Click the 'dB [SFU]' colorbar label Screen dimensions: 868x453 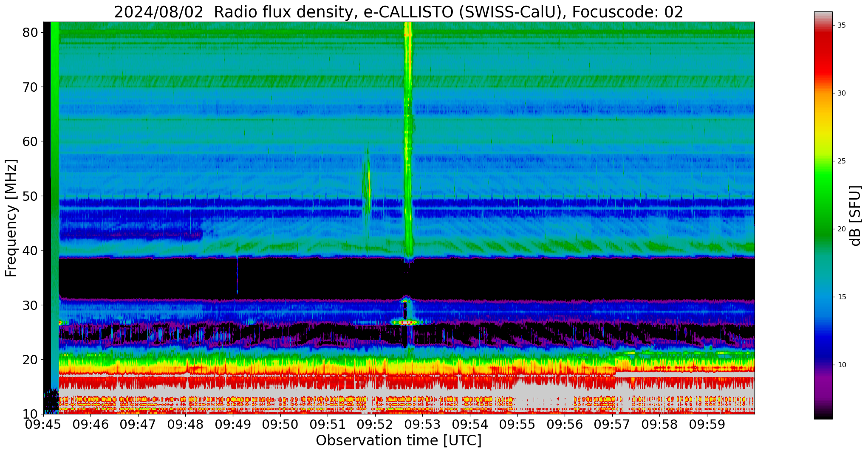click(854, 216)
